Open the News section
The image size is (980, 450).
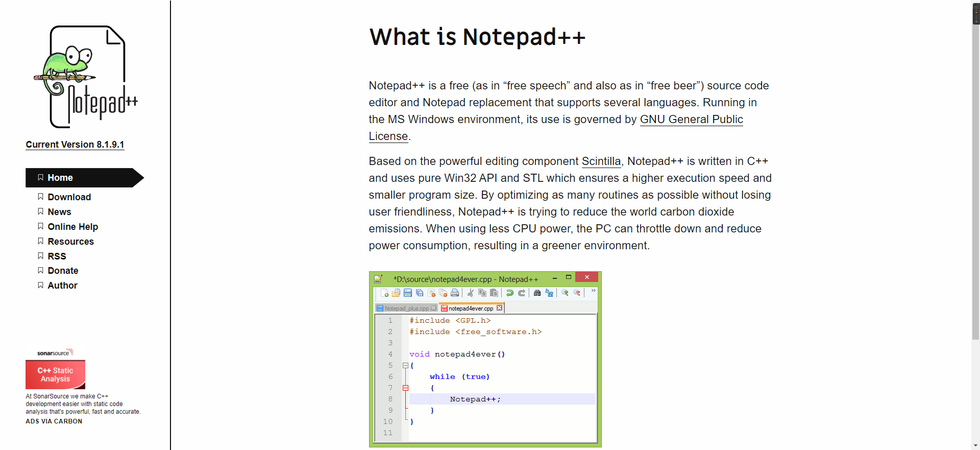(59, 212)
